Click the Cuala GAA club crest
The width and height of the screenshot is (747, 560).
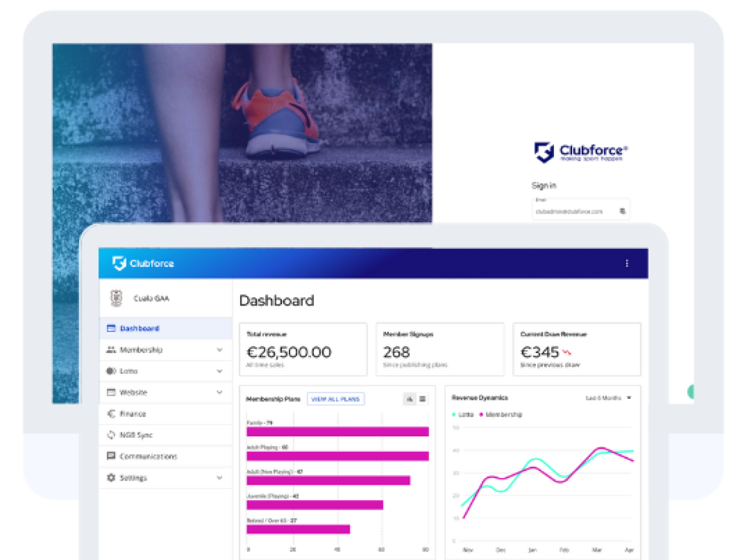[116, 299]
